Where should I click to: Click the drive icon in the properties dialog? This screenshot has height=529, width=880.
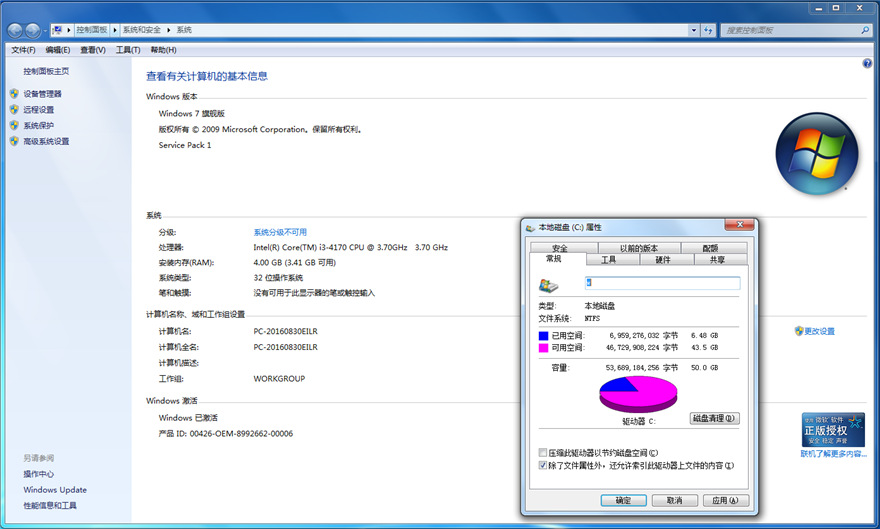548,285
